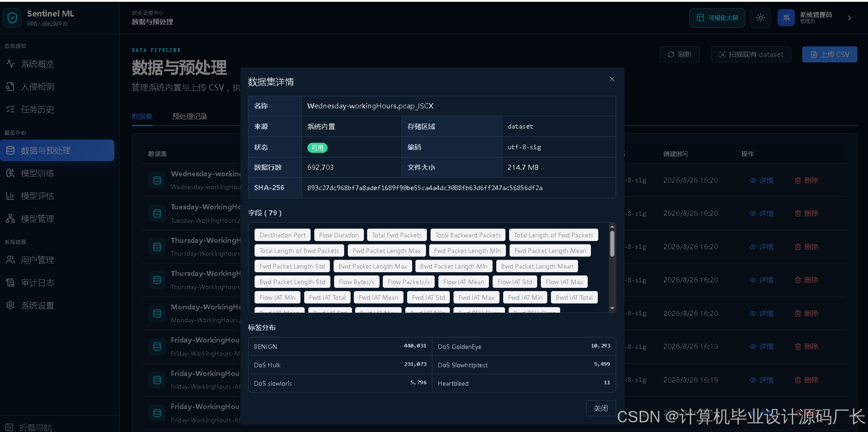Click 详情 in the Monday-WorkingHours row
This screenshot has width=868, height=432.
tap(761, 314)
